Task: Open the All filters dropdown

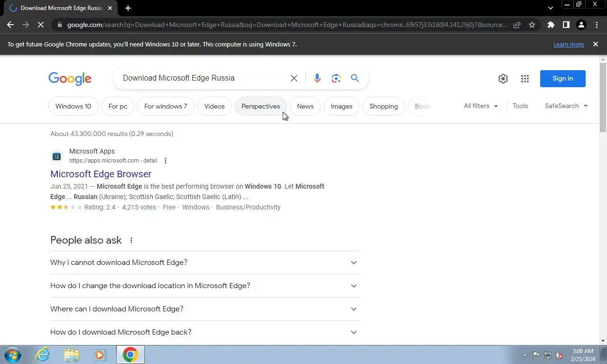Action: tap(481, 106)
